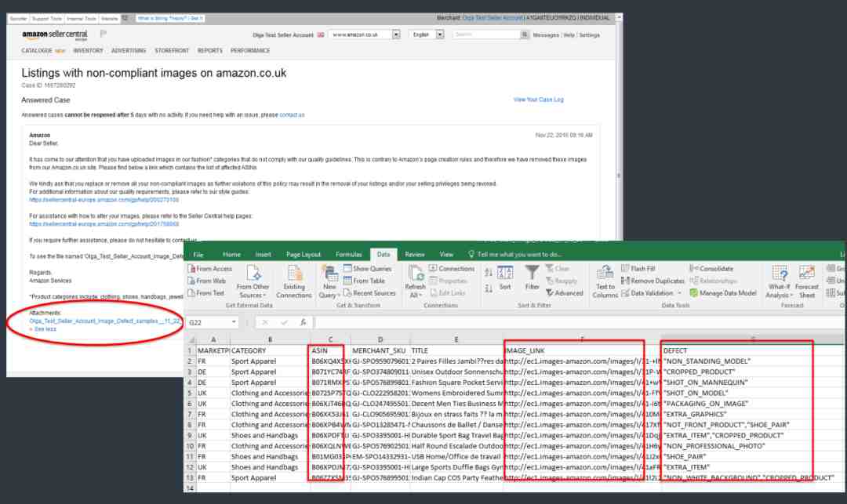
Task: Open the File tab in Excel
Action: tap(198, 255)
